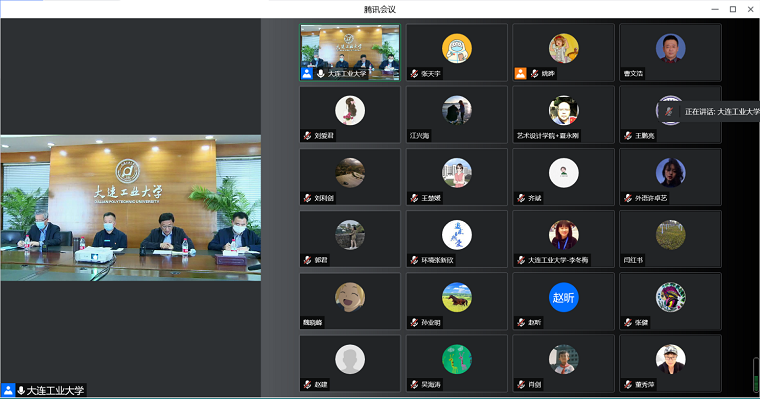Click the active microphone icon in main video label
The width and height of the screenshot is (760, 399).
click(21, 390)
